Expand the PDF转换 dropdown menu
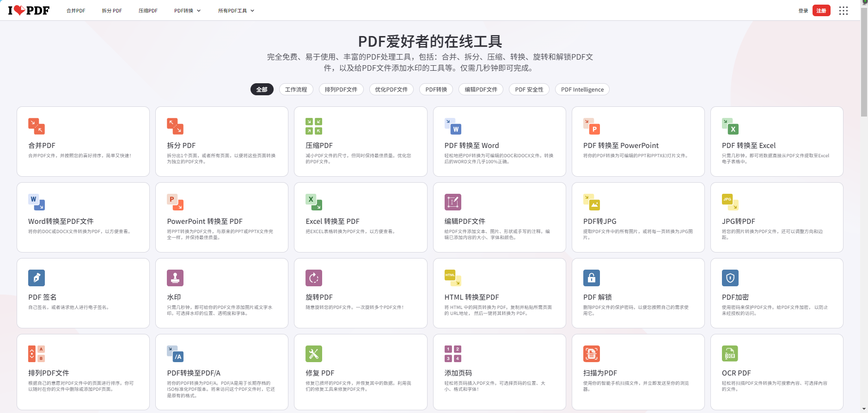 188,11
